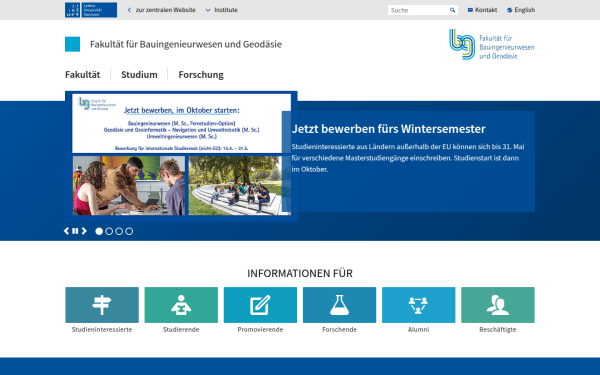600x375 pixels.
Task: Click the magnifying glass search icon
Action: [x=452, y=10]
